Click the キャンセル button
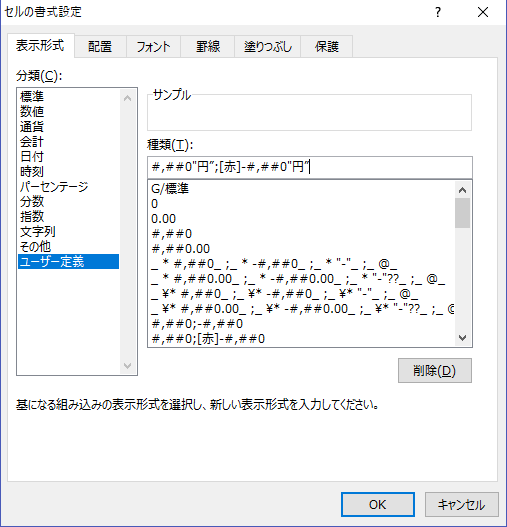507x527 pixels. click(x=461, y=504)
